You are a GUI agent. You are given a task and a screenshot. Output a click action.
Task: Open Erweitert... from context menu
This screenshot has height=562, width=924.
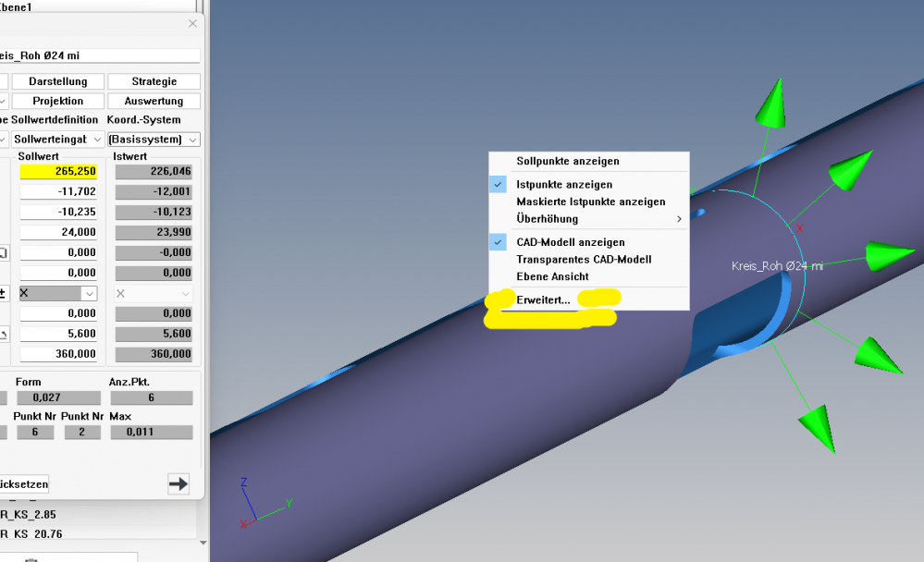tap(543, 299)
